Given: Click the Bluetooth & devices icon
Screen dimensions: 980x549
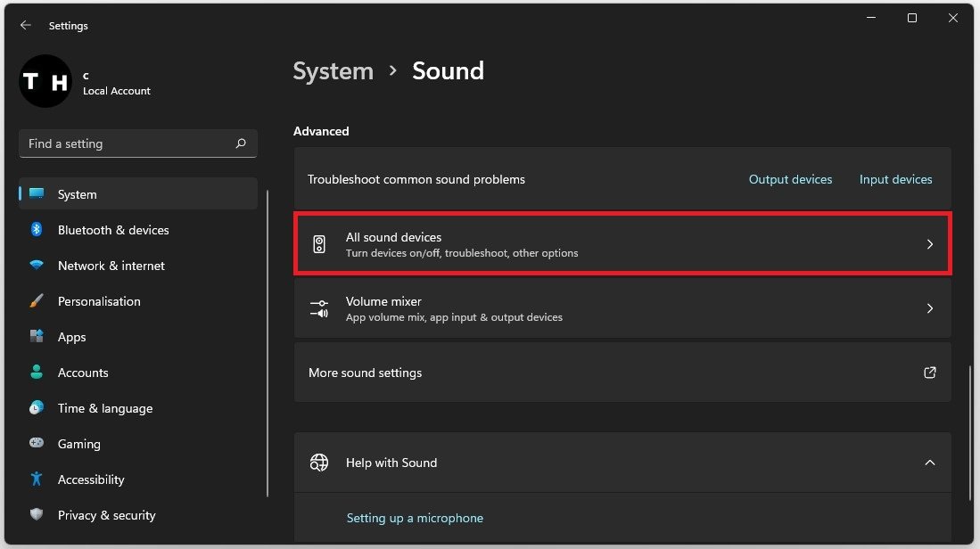Looking at the screenshot, I should [37, 230].
